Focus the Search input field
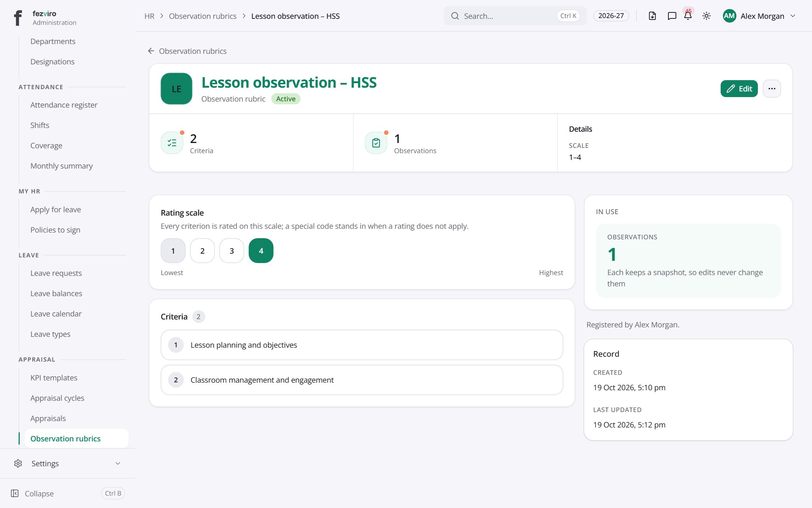Viewport: 812px width, 508px height. tap(515, 16)
